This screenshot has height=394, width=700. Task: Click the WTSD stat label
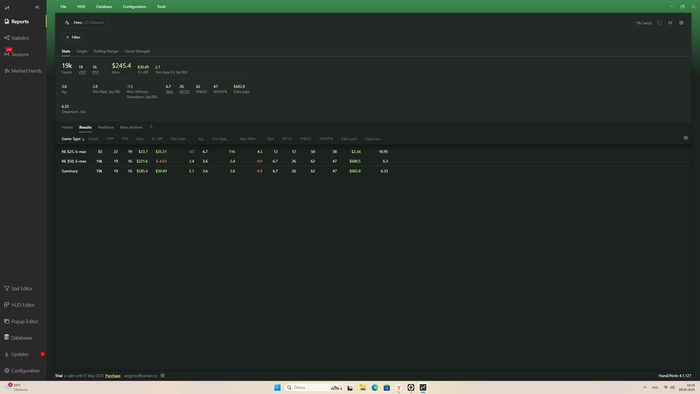pos(184,92)
